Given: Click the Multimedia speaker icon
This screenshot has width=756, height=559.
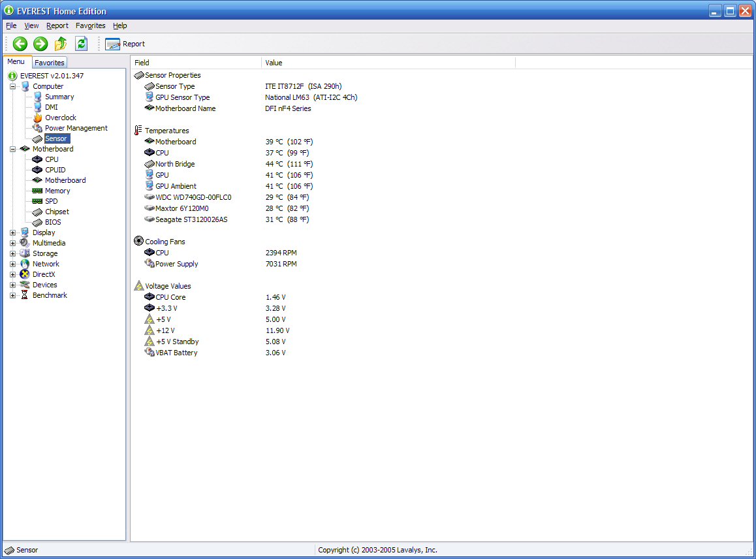Looking at the screenshot, I should point(25,243).
